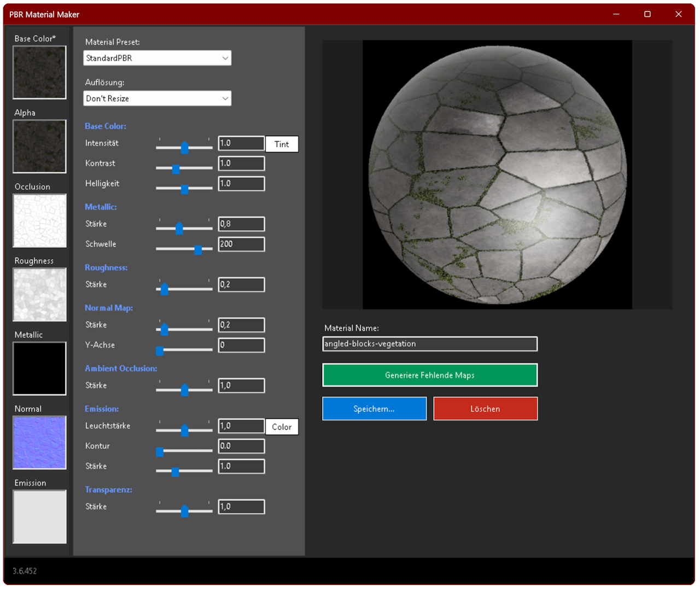The height and width of the screenshot is (590, 700).
Task: Select the black Metallic map slot
Action: pyautogui.click(x=39, y=369)
